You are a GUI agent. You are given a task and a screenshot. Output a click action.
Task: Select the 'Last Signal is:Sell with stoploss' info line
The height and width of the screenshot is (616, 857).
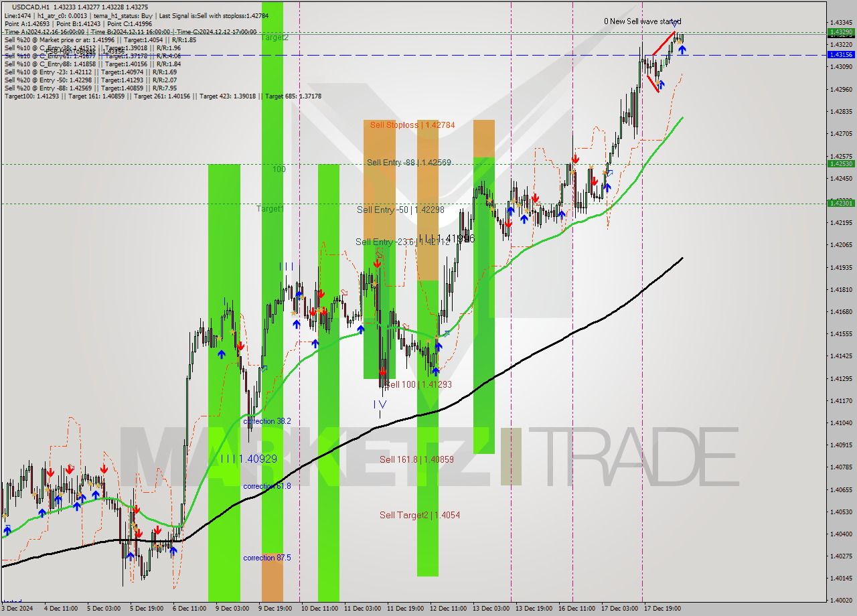coord(215,15)
